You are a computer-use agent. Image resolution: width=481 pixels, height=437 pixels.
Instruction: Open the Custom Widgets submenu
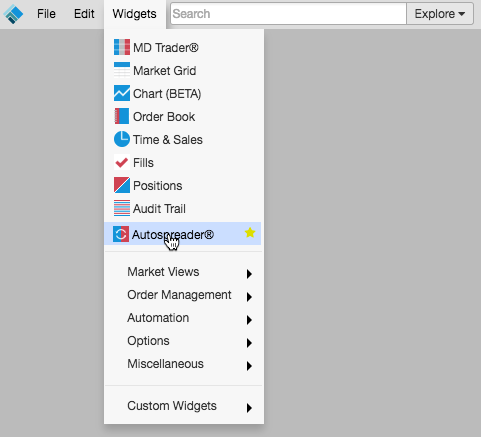tap(184, 406)
